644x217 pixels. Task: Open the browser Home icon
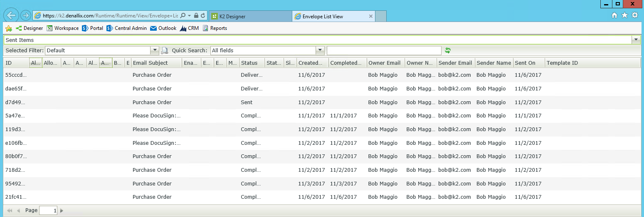(x=614, y=15)
